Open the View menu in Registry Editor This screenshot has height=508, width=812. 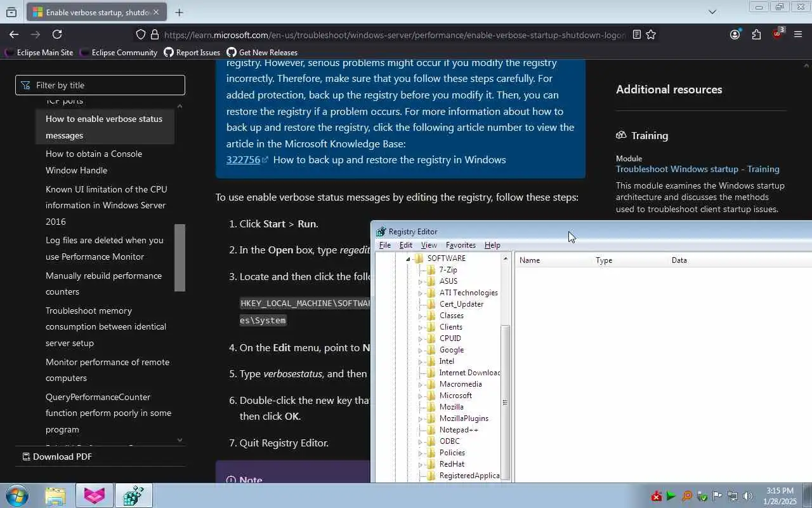[429, 245]
